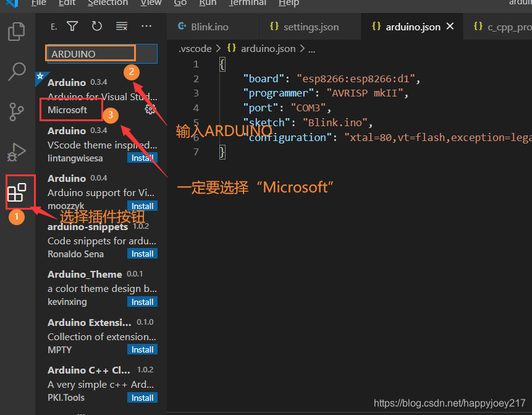This screenshot has width=532, height=415.
Task: Open manage gear for Microsoft Arduino extension
Action: 150,109
